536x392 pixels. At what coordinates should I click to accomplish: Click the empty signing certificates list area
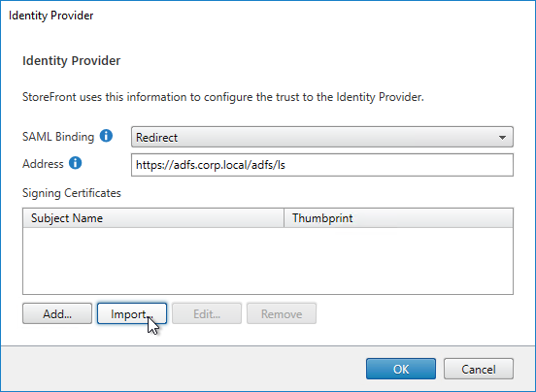(268, 261)
